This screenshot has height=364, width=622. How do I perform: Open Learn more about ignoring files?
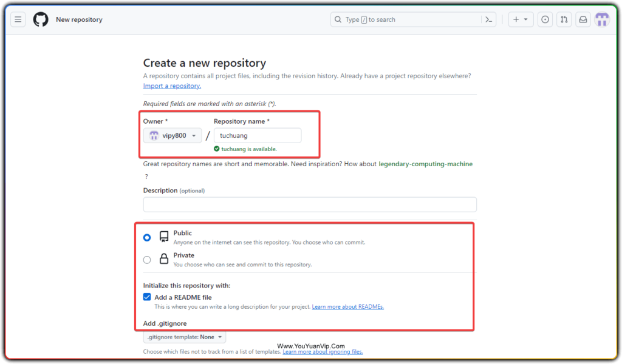click(323, 351)
